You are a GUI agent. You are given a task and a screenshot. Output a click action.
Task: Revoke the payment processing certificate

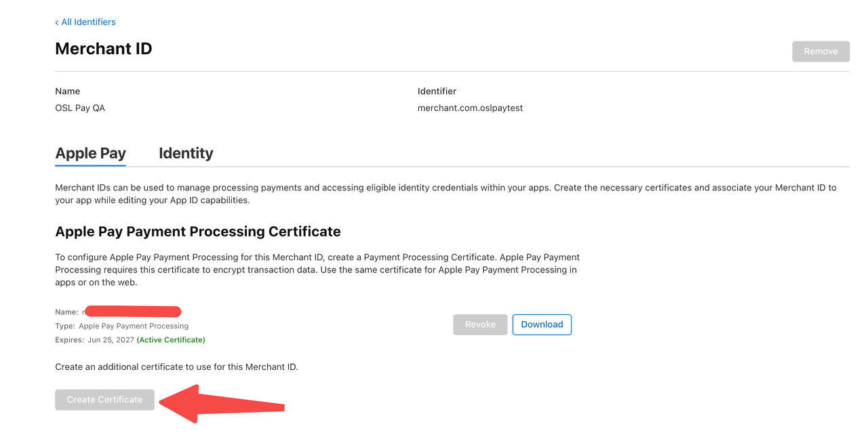(x=480, y=325)
